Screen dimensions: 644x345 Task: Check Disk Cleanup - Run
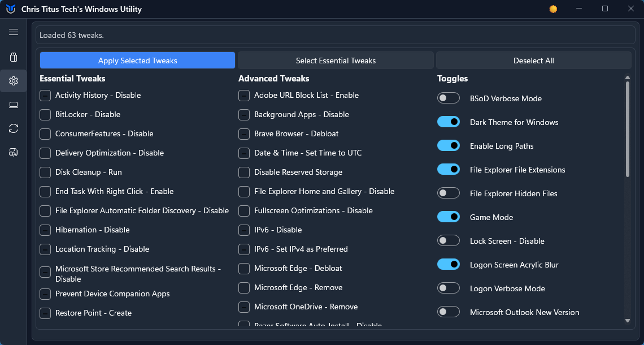click(x=45, y=172)
